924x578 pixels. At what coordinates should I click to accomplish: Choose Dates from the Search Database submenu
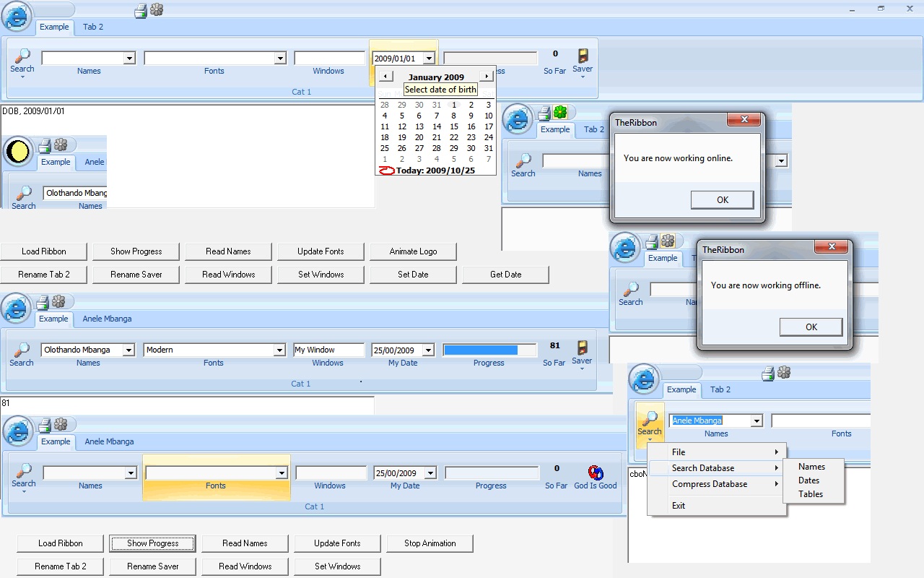pyautogui.click(x=808, y=480)
